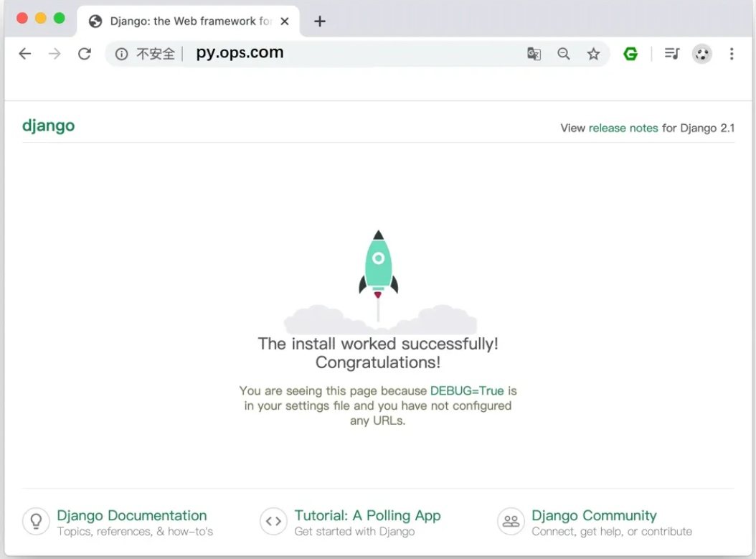Bookmark this page with the star
Screen dimensions: 756x559
tap(593, 54)
